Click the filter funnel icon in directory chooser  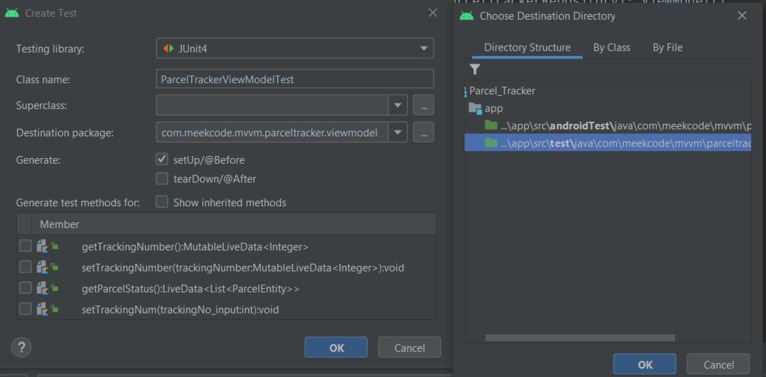point(475,69)
